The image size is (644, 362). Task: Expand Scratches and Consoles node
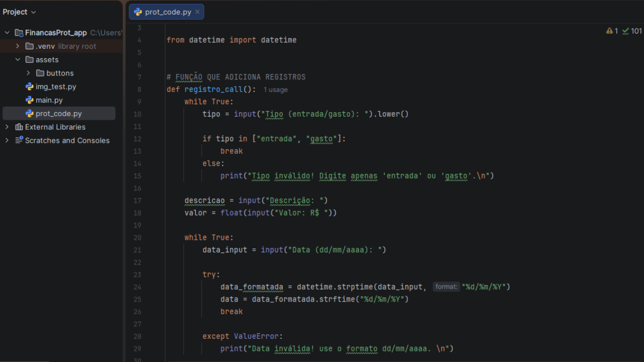[7, 140]
